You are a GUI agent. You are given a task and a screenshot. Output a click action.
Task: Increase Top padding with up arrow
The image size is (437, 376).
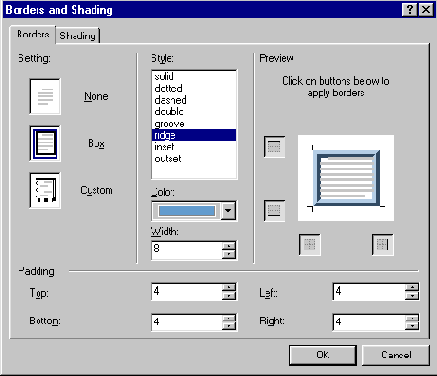229,288
